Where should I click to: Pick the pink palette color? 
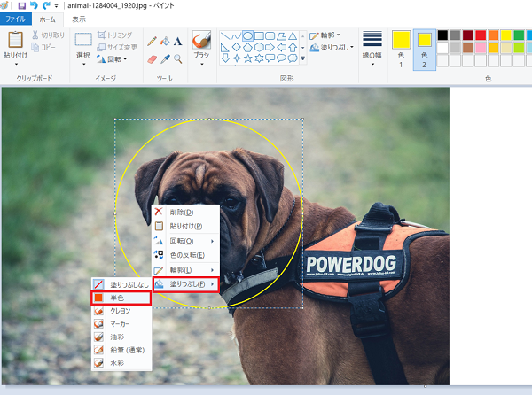point(481,48)
